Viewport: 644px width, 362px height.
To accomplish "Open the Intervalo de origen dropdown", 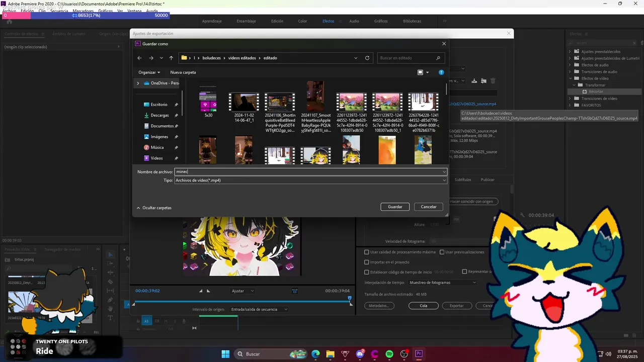I will pos(259,309).
